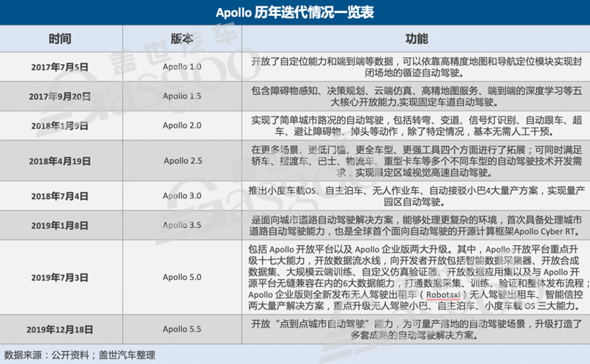Click the date cell '2018年7月4日'

coord(60,196)
